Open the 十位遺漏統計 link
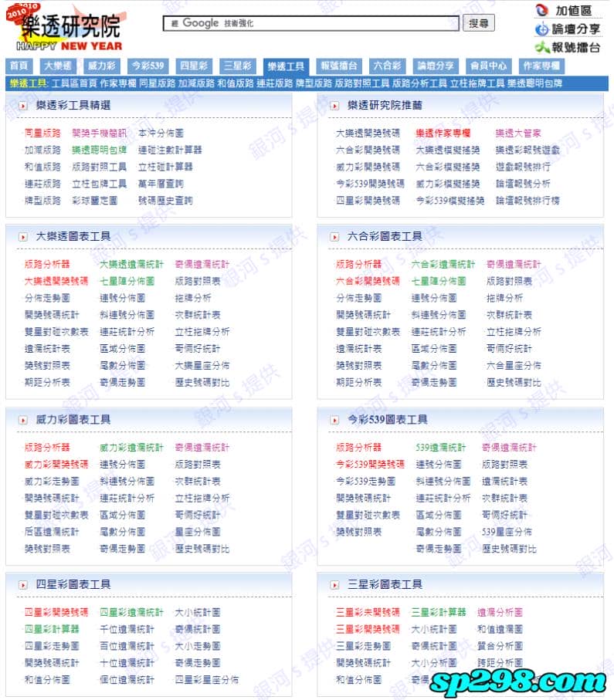The height and width of the screenshot is (700, 614). tap(127, 663)
